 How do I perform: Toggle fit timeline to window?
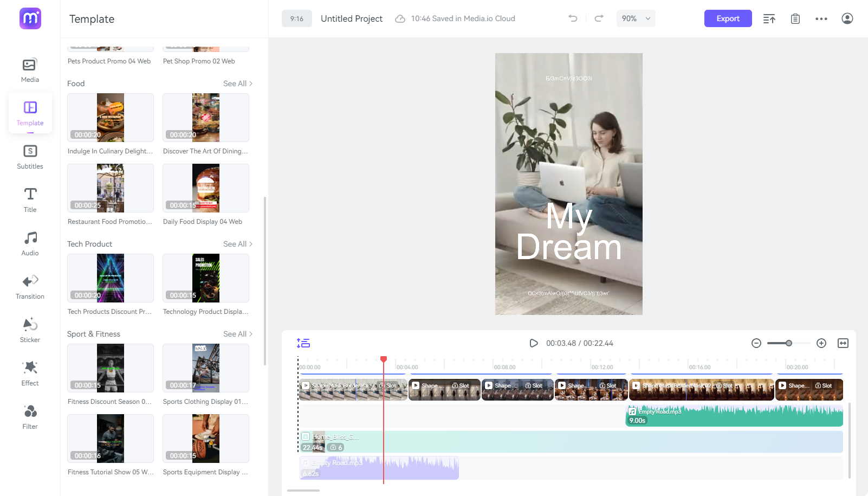pos(843,343)
